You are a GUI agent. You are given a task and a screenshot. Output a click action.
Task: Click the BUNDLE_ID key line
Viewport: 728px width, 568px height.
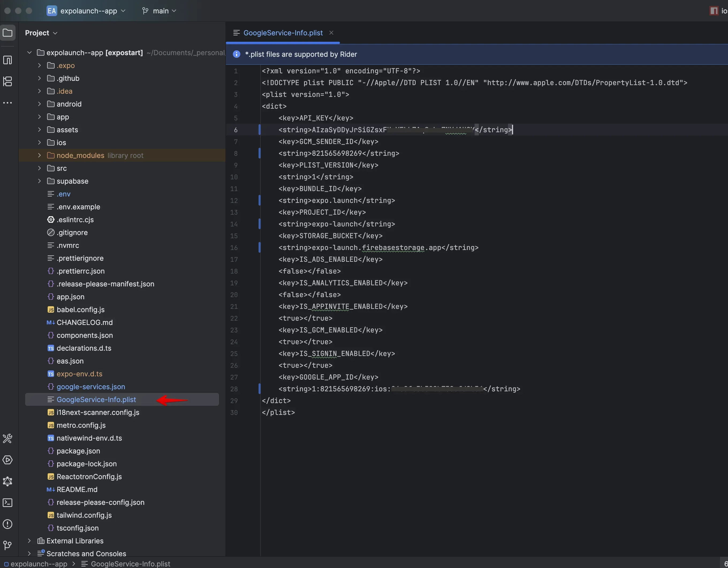(320, 189)
